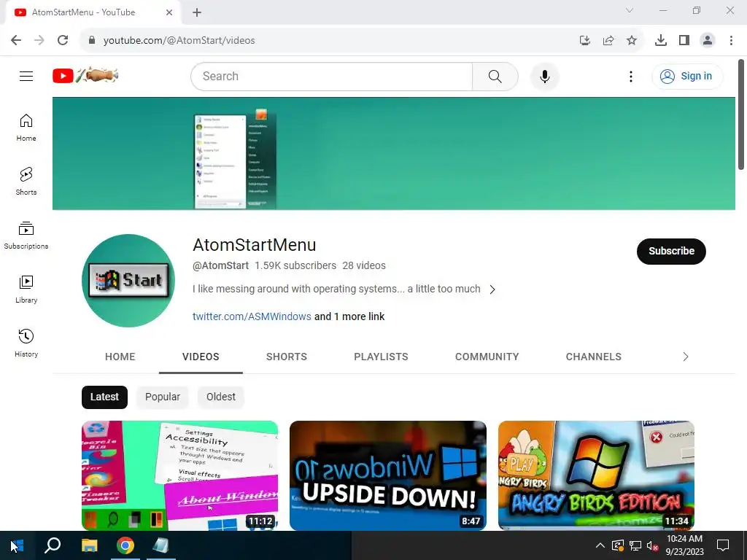The height and width of the screenshot is (560, 747).
Task: Open the tab search dropdown arrow
Action: [630, 10]
